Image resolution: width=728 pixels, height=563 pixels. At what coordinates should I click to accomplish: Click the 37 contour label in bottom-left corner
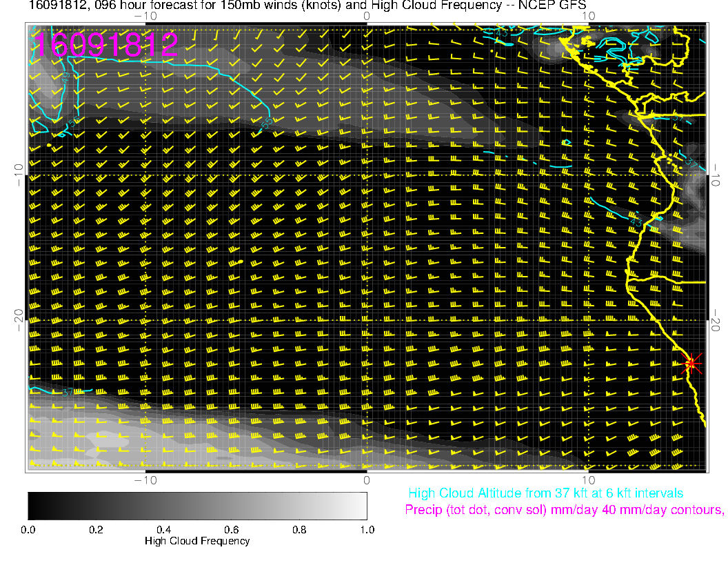(68, 393)
